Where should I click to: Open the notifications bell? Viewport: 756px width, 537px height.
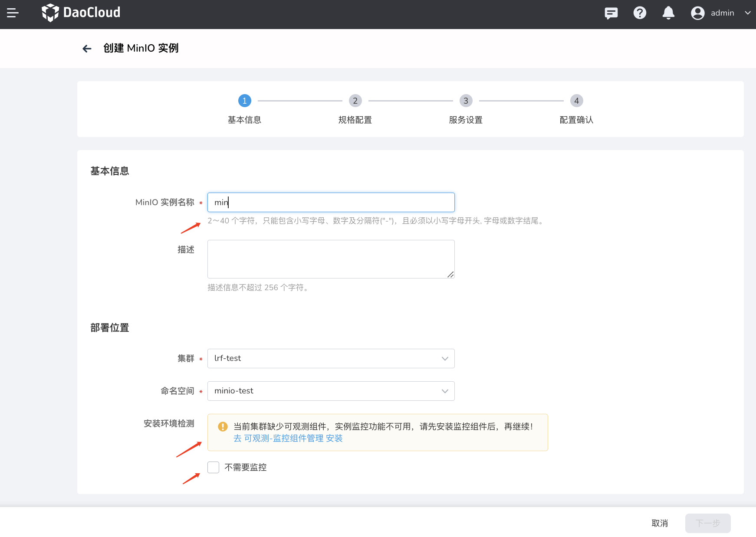pyautogui.click(x=668, y=13)
